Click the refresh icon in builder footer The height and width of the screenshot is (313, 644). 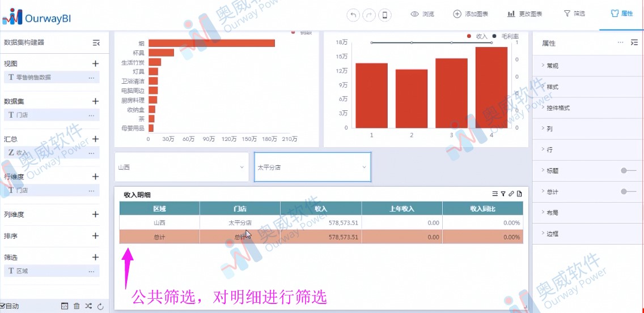click(101, 306)
